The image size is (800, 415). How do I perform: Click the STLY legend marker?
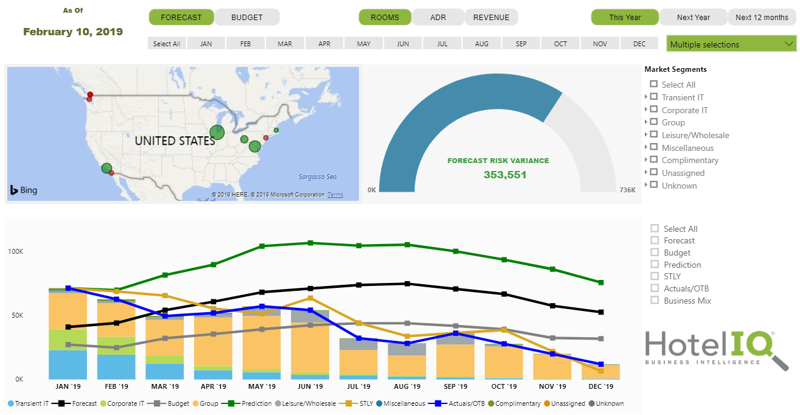point(349,403)
